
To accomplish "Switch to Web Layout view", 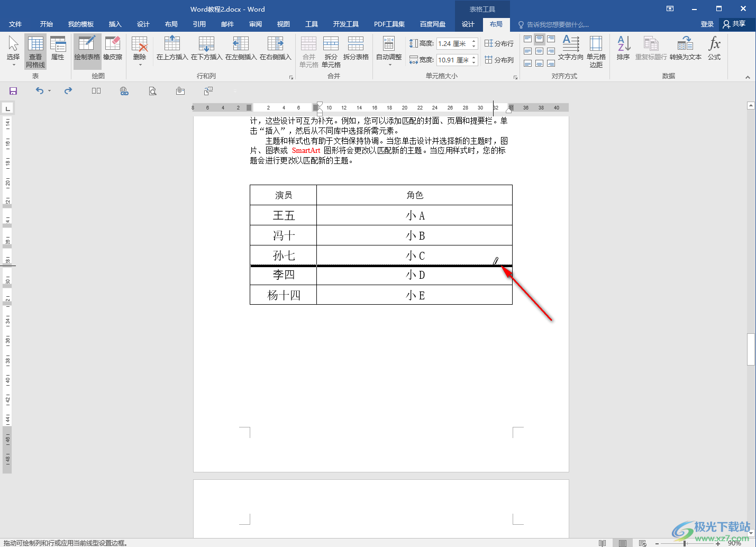I will click(643, 543).
